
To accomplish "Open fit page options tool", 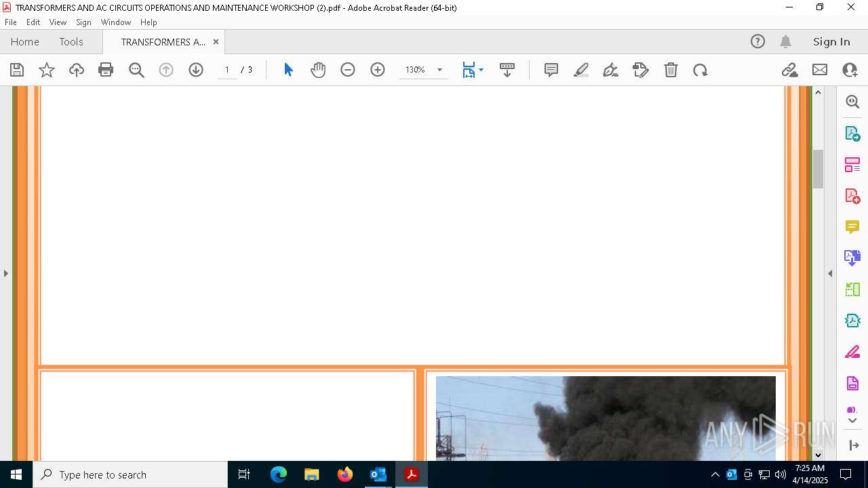I will point(469,70).
